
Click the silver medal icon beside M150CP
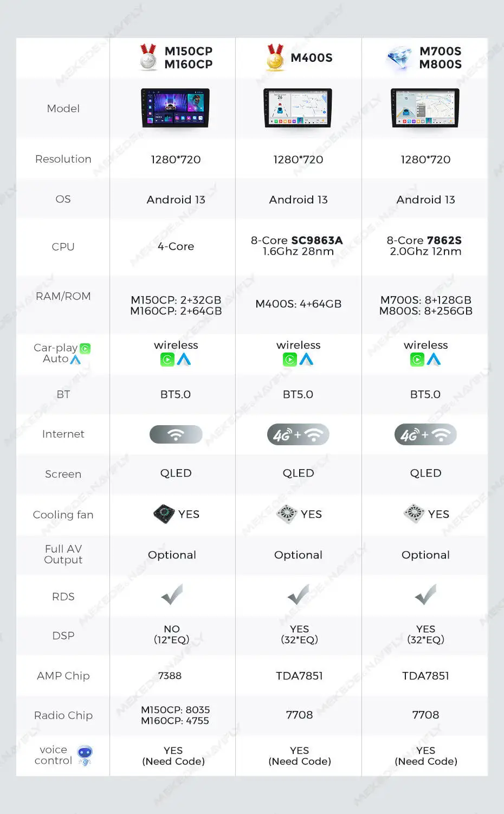coord(148,57)
